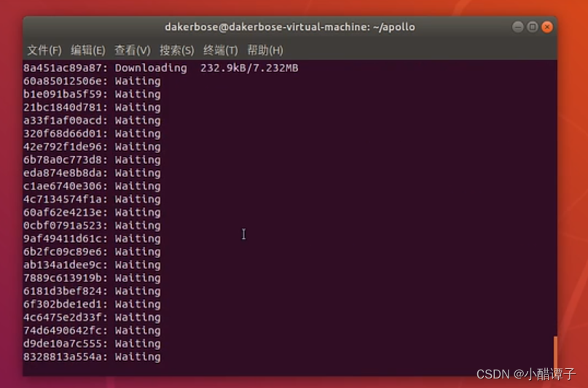The image size is (588, 388).
Task: Click the 6f302bde1ed1 layer line
Action: click(x=92, y=304)
